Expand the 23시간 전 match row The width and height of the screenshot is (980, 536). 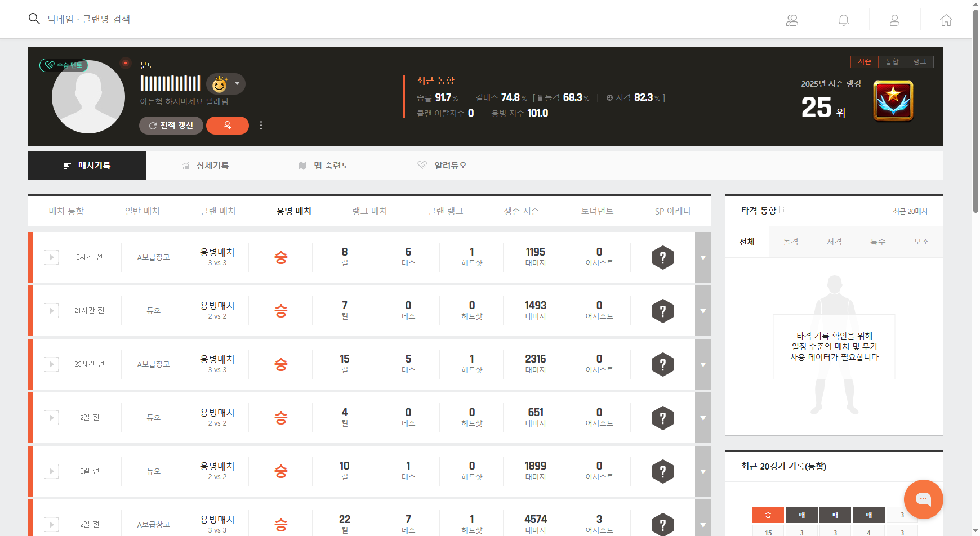tap(703, 364)
